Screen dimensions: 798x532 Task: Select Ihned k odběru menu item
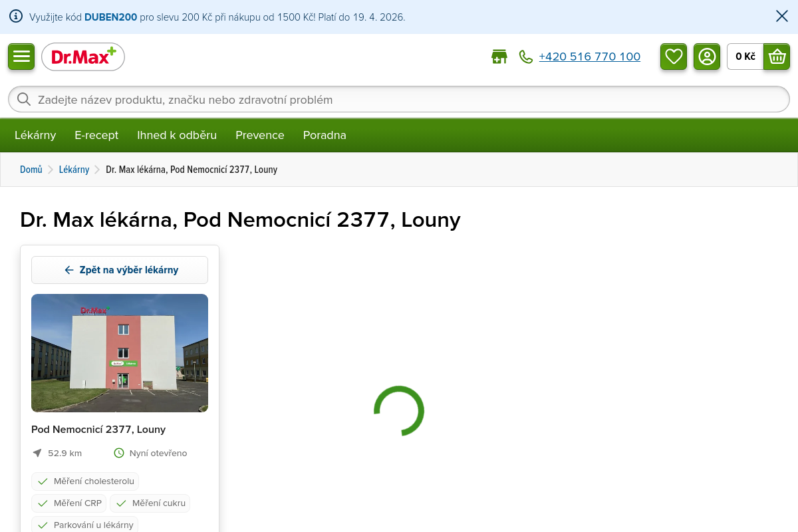(x=177, y=135)
